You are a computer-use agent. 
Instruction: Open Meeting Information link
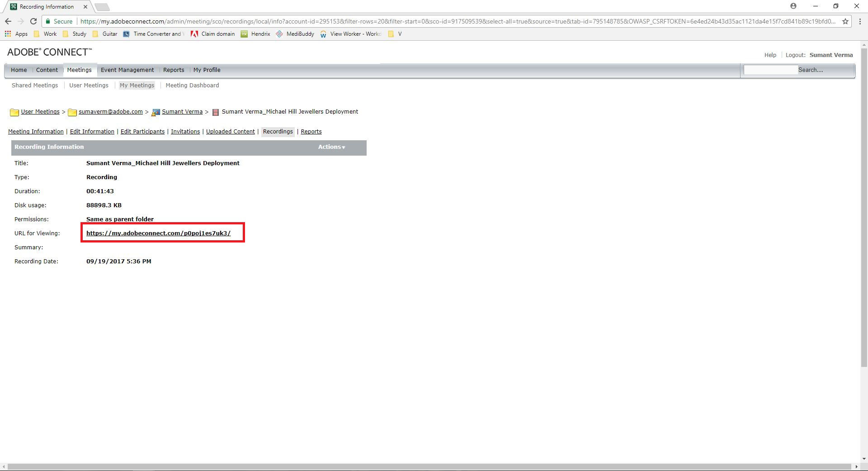[x=36, y=132]
